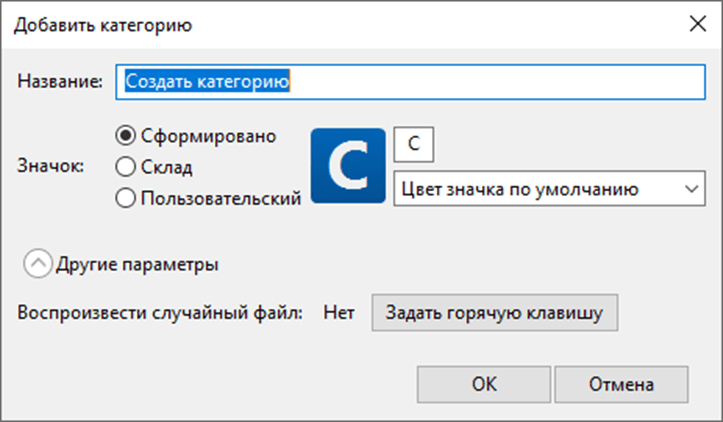The image size is (723, 422).
Task: Open the Цвет значка по умолчанию dropdown
Action: (x=549, y=189)
